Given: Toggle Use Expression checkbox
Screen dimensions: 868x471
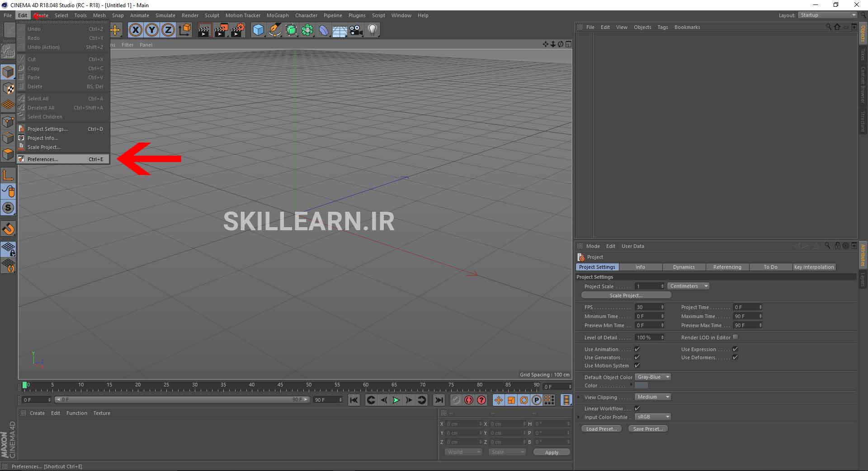Looking at the screenshot, I should pos(735,349).
